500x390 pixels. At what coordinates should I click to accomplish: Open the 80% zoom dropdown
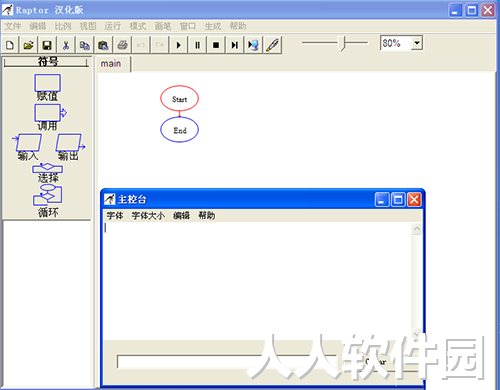click(417, 43)
